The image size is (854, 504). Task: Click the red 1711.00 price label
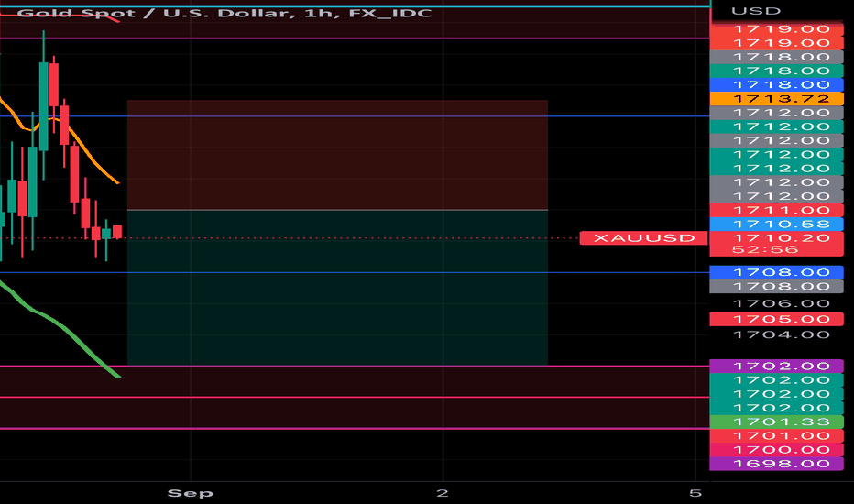[x=777, y=211]
